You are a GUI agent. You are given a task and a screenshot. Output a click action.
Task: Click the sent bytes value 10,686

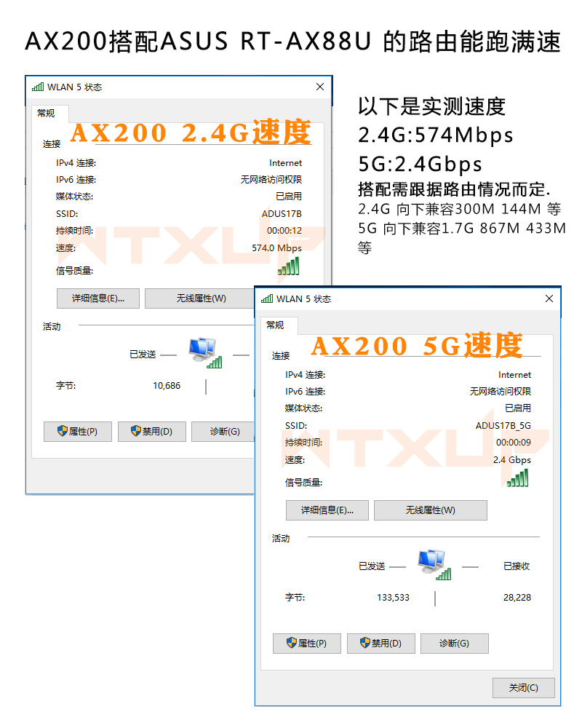167,386
